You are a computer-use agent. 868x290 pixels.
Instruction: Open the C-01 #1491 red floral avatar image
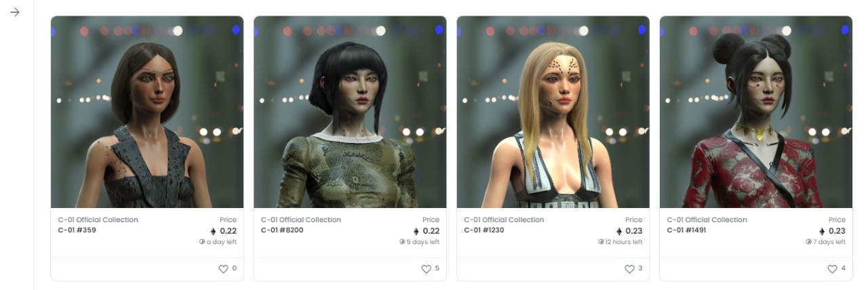756,112
